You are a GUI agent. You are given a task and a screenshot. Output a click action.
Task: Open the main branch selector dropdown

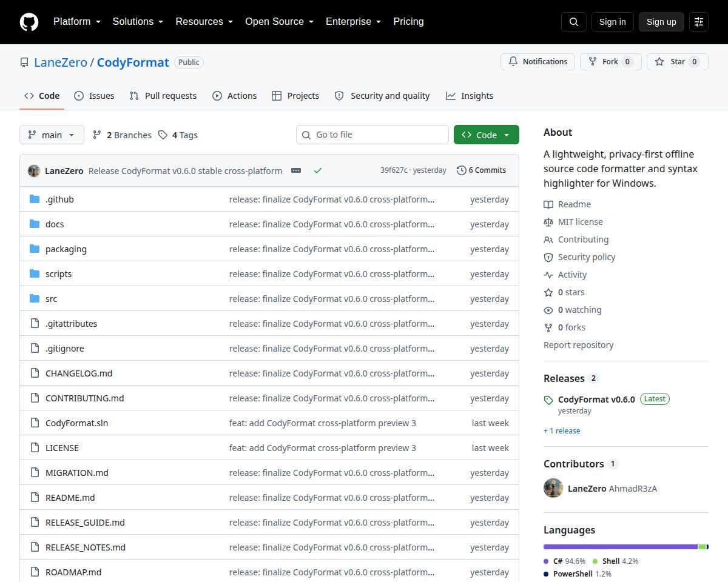51,135
